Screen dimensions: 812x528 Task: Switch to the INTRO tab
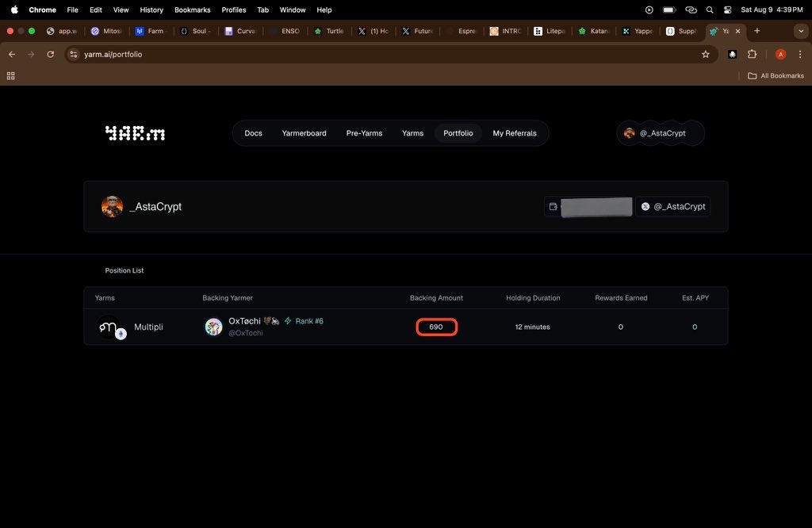pos(507,31)
